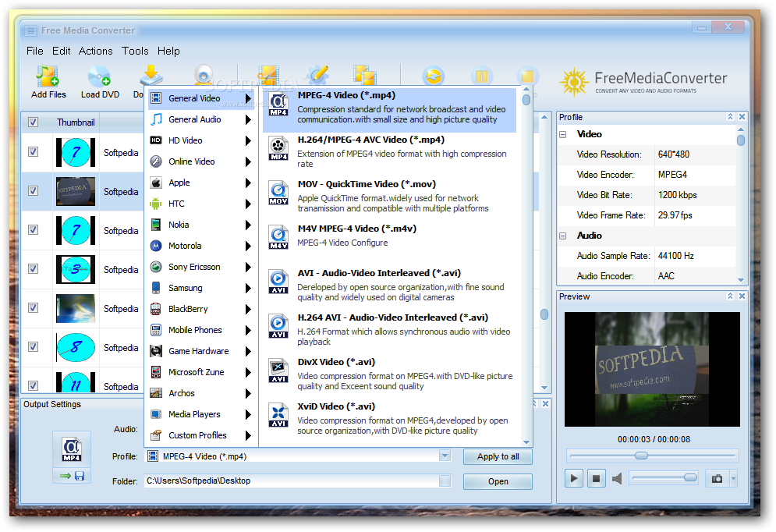The image size is (776, 532).
Task: Click the download arrow toolbar icon
Action: click(x=151, y=75)
